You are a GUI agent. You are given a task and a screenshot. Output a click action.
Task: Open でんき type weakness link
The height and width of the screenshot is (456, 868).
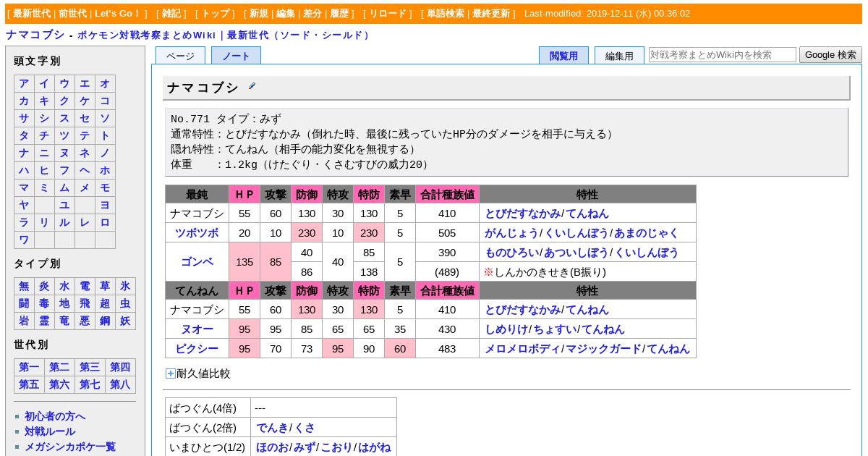[x=272, y=428]
